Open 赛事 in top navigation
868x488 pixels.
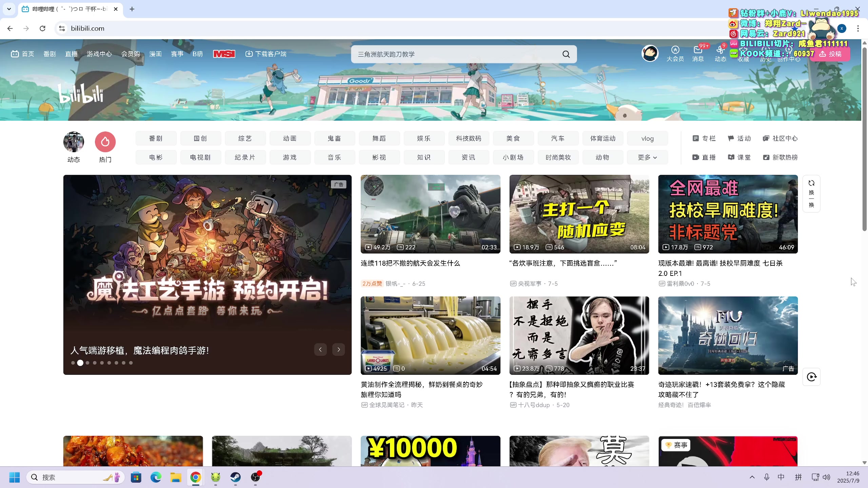click(177, 54)
